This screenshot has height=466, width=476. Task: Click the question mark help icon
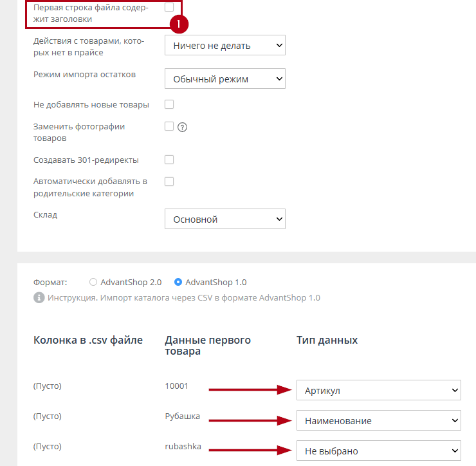[182, 127]
